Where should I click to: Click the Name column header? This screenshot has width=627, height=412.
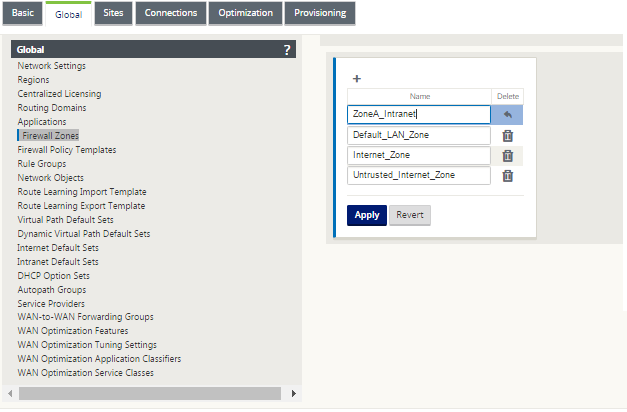[x=419, y=96]
